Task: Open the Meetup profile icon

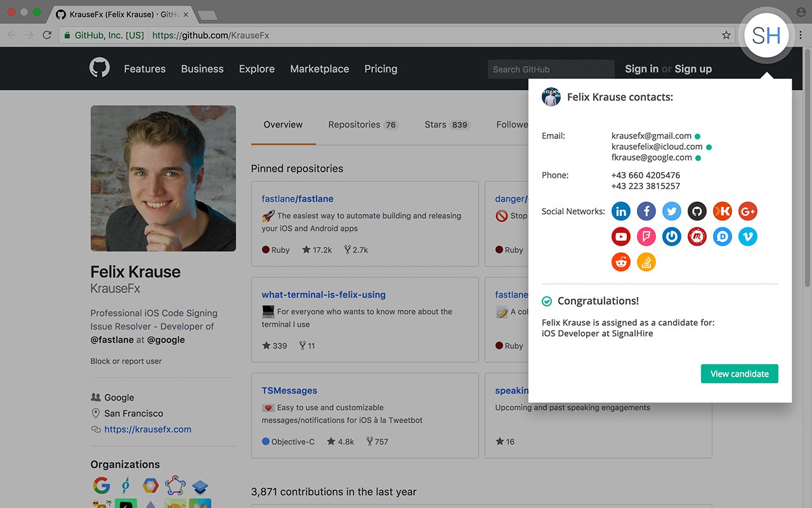Action: pos(697,237)
